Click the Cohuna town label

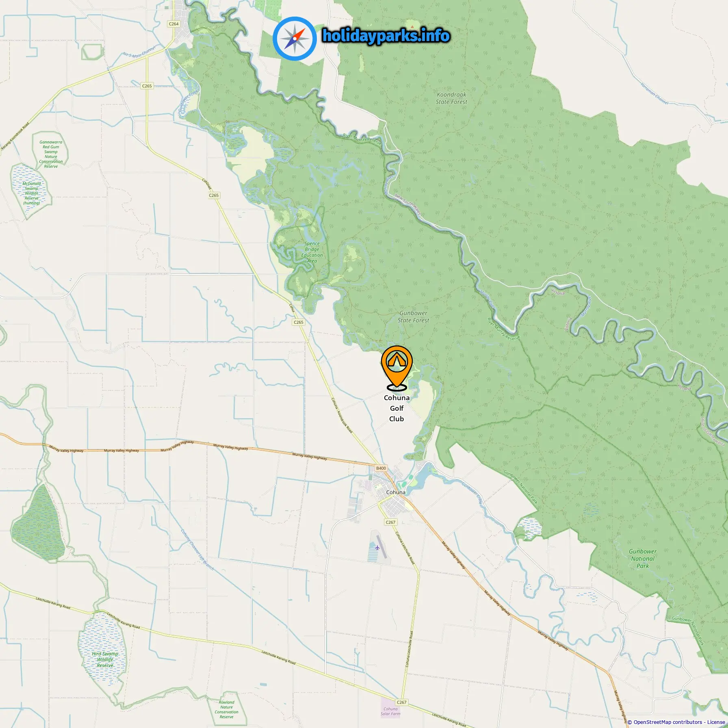[396, 492]
